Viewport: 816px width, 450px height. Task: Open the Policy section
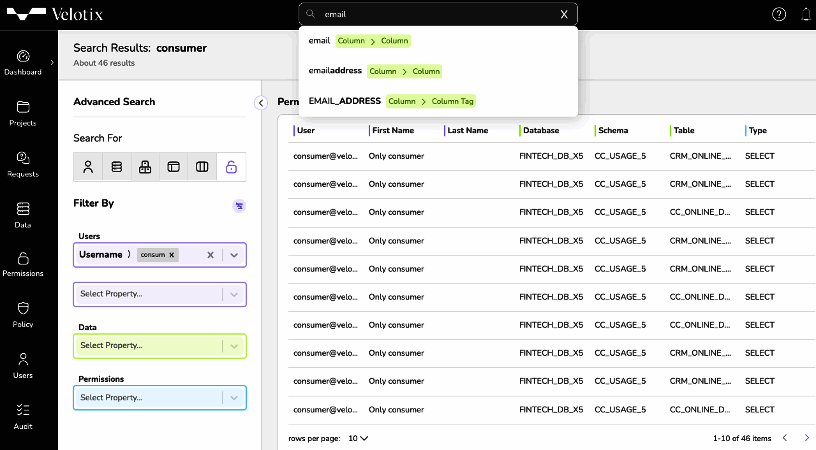coord(23,314)
